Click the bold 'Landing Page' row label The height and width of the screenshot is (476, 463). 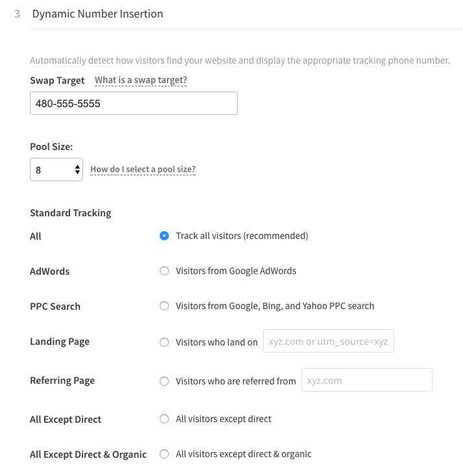coord(60,342)
